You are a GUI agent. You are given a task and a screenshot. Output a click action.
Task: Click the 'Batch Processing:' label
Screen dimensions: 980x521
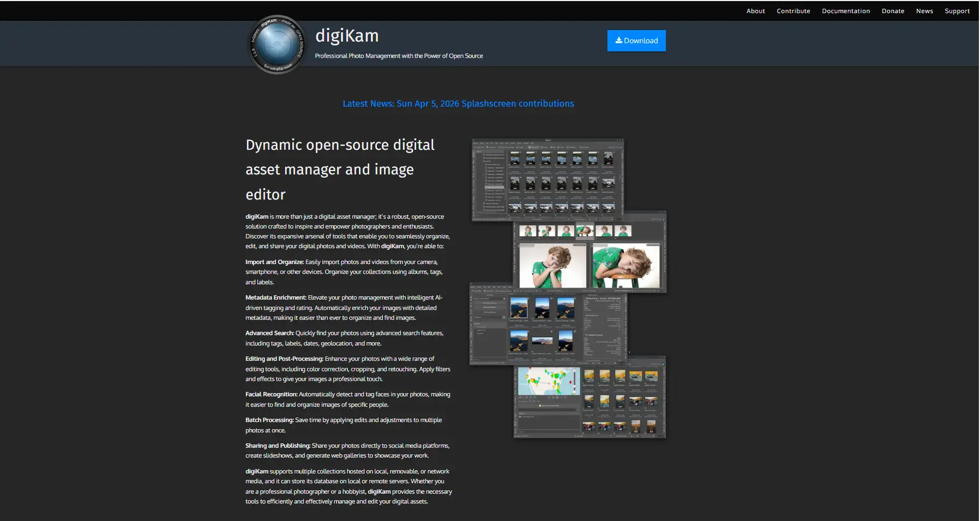pos(269,420)
